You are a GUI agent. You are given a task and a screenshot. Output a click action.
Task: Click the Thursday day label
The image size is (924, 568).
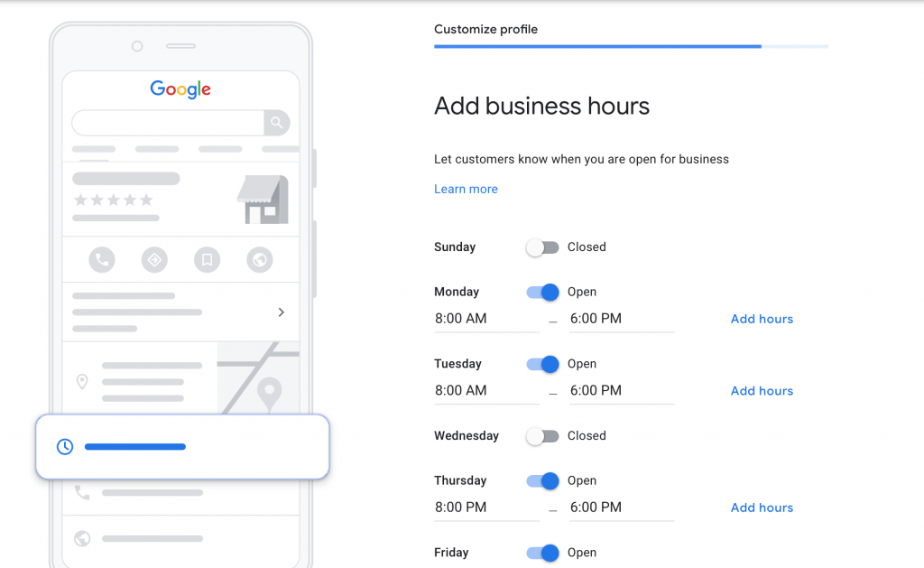[460, 480]
